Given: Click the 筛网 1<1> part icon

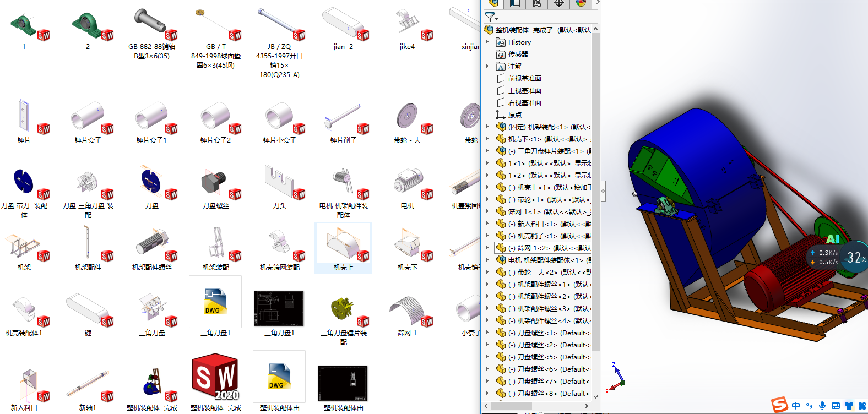Looking at the screenshot, I should click(x=501, y=211).
